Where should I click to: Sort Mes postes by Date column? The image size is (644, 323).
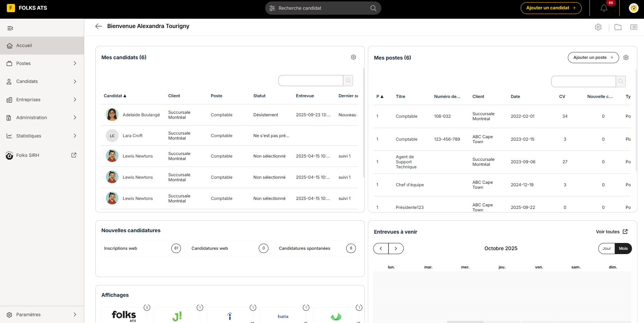515,97
